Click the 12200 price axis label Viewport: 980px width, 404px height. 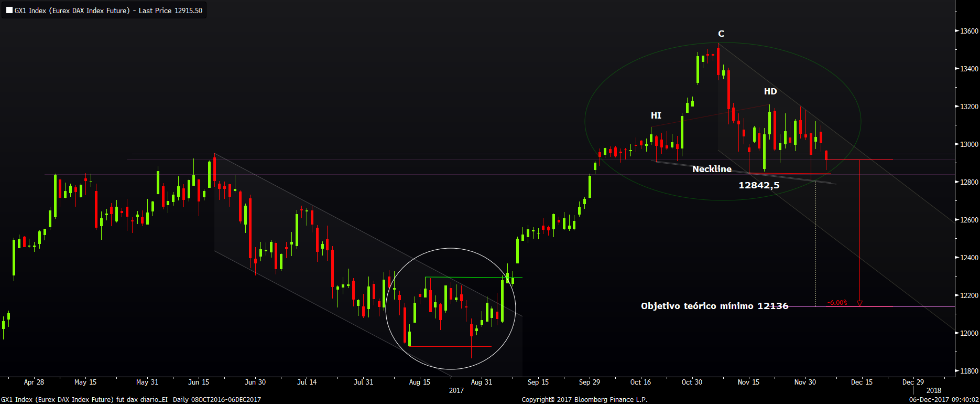969,295
